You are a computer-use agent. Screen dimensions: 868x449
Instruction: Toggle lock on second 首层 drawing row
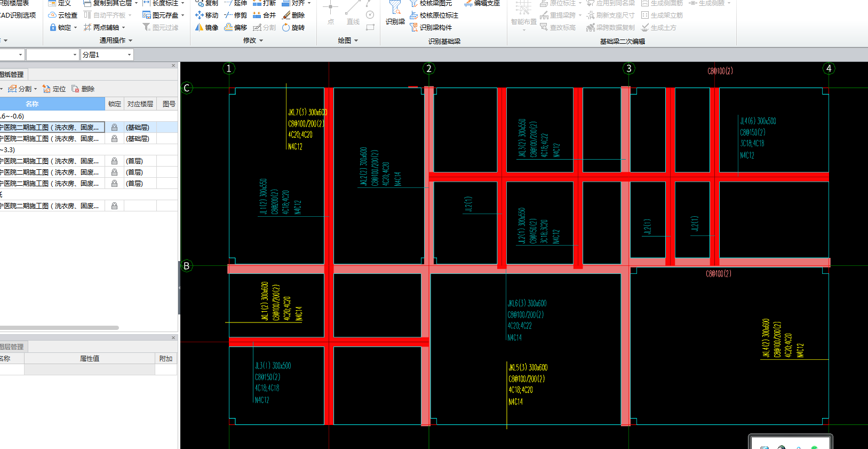click(x=114, y=172)
